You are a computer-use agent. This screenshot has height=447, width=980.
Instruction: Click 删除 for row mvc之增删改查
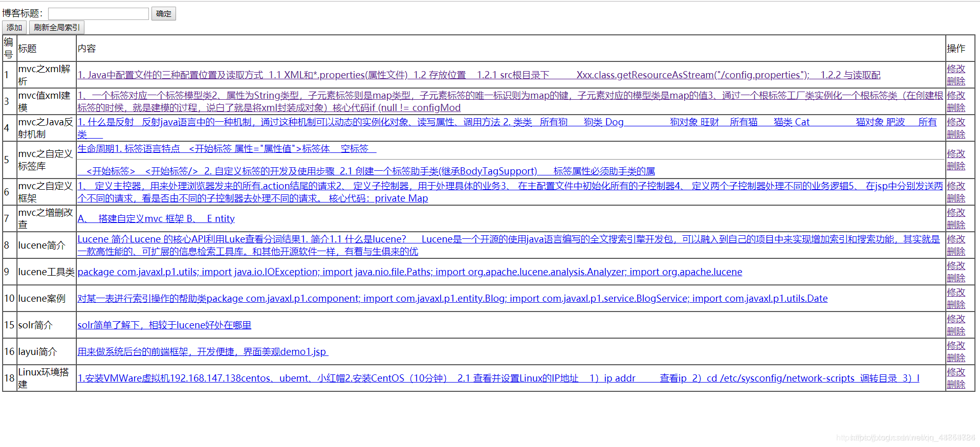[x=956, y=225]
